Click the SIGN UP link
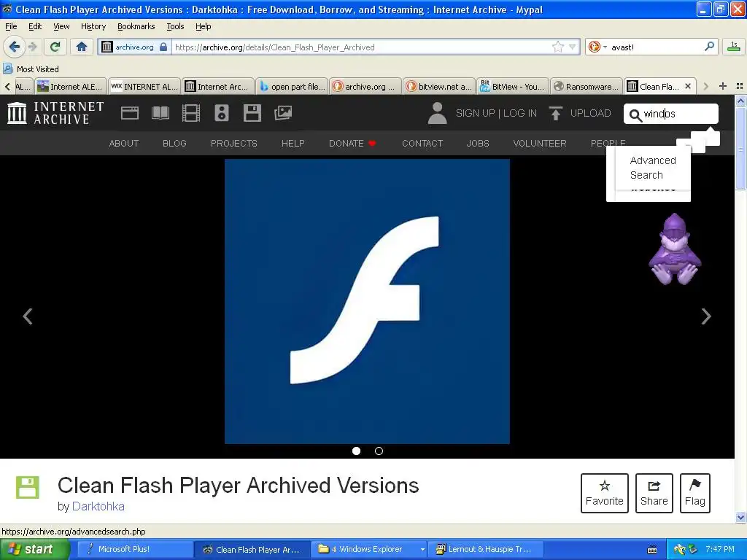The height and width of the screenshot is (560, 747). click(475, 113)
